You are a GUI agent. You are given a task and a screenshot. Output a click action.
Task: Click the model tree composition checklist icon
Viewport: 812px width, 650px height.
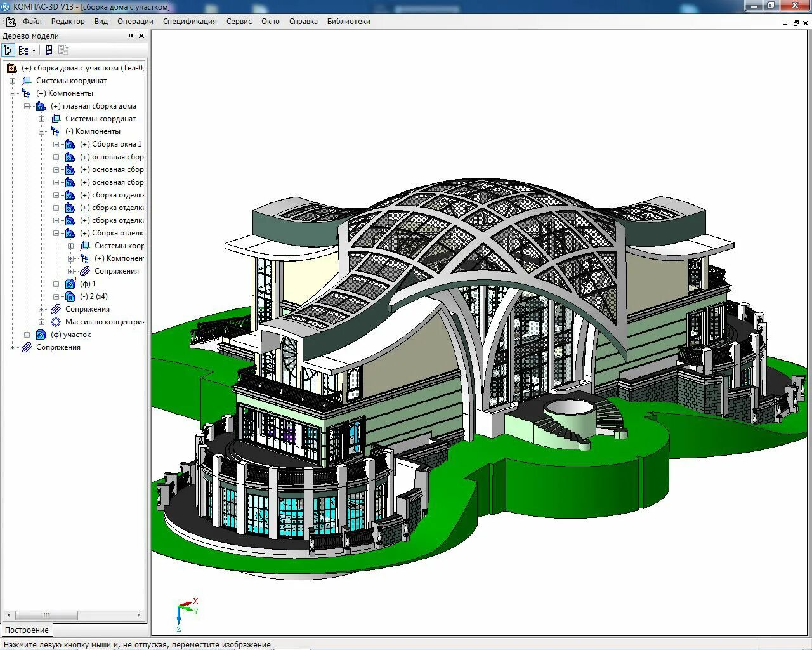pos(23,50)
